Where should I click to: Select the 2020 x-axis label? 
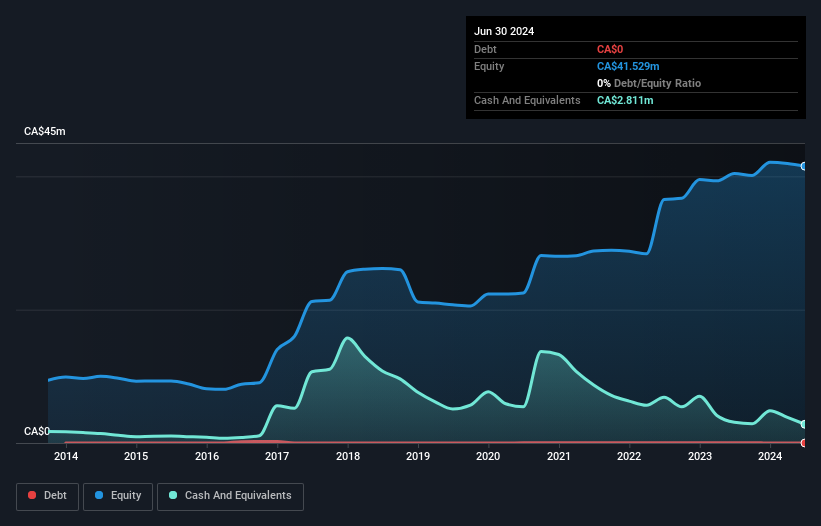(488, 456)
